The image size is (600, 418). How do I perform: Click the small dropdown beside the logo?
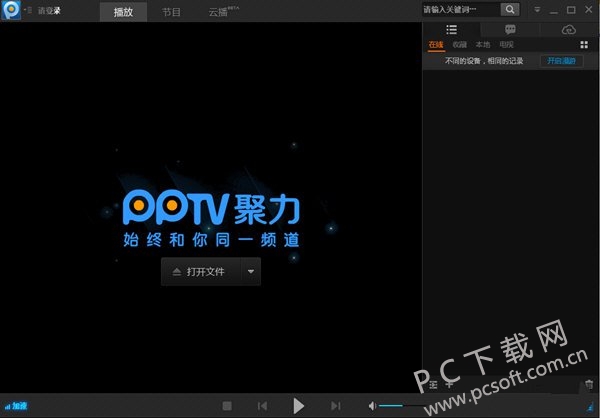(28, 10)
